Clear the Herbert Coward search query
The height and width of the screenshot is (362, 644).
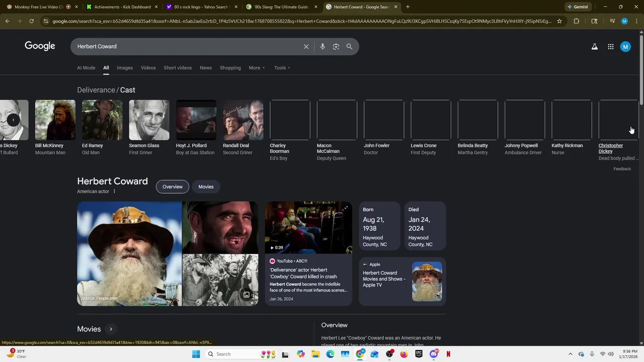(x=306, y=46)
